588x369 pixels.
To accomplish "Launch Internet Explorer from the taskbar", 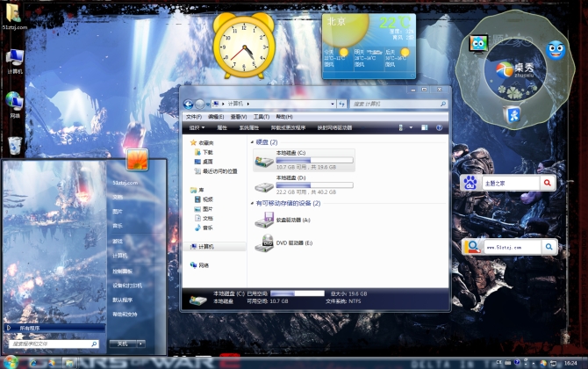I will click(33, 363).
